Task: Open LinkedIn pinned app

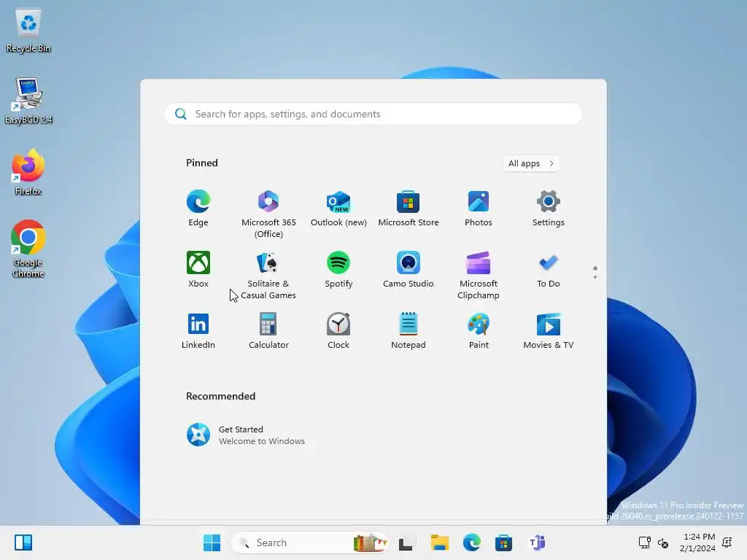Action: 198,331
